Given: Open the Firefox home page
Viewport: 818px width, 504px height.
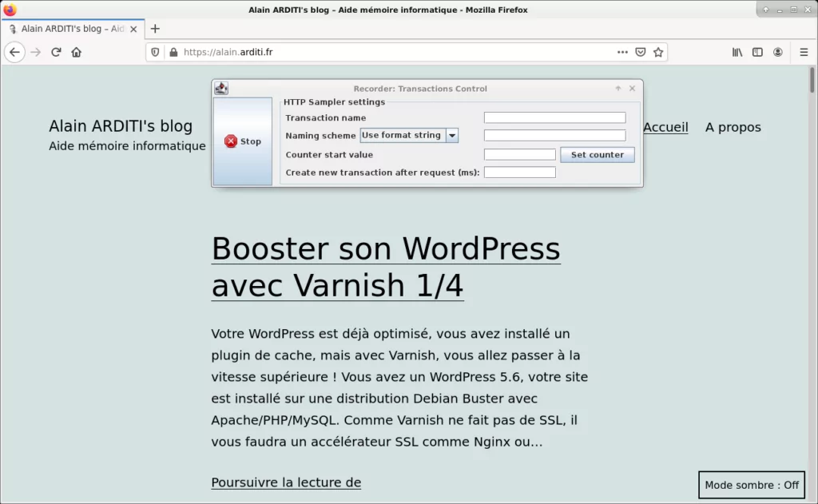Looking at the screenshot, I should [76, 52].
